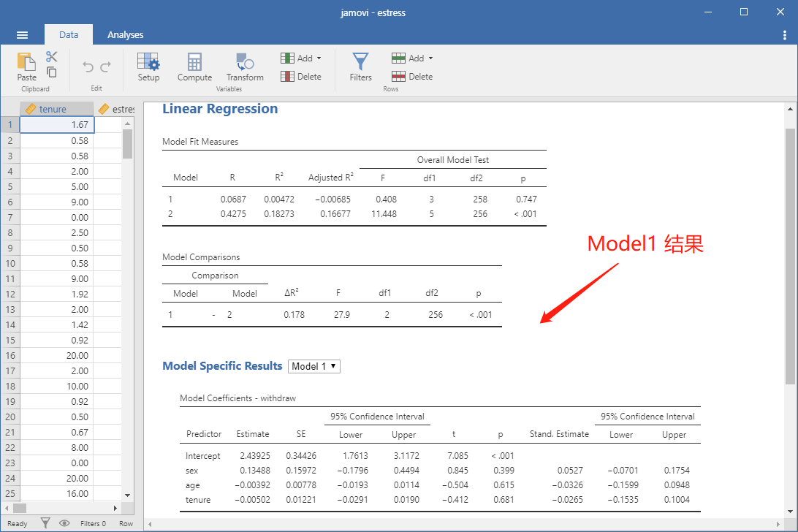Toggle the eye visibility icon in status bar
This screenshot has height=532, width=798.
64,522
